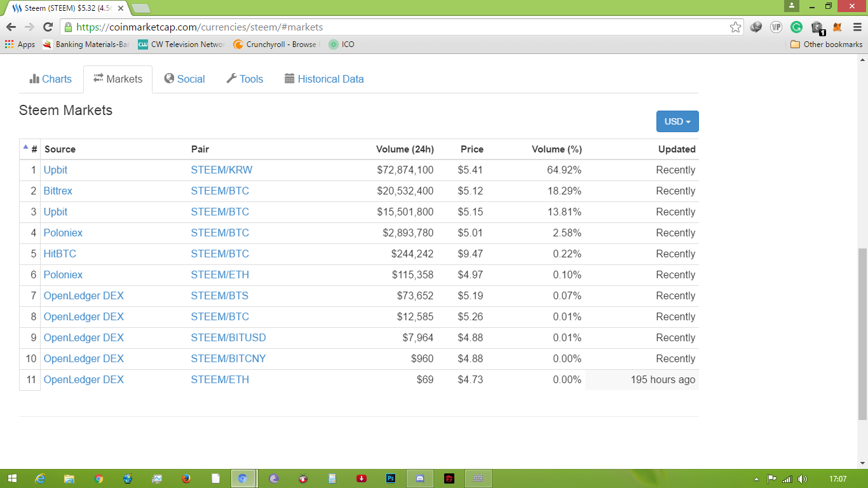Click the 18.29% volume share cell
This screenshot has height=488, width=868.
564,191
